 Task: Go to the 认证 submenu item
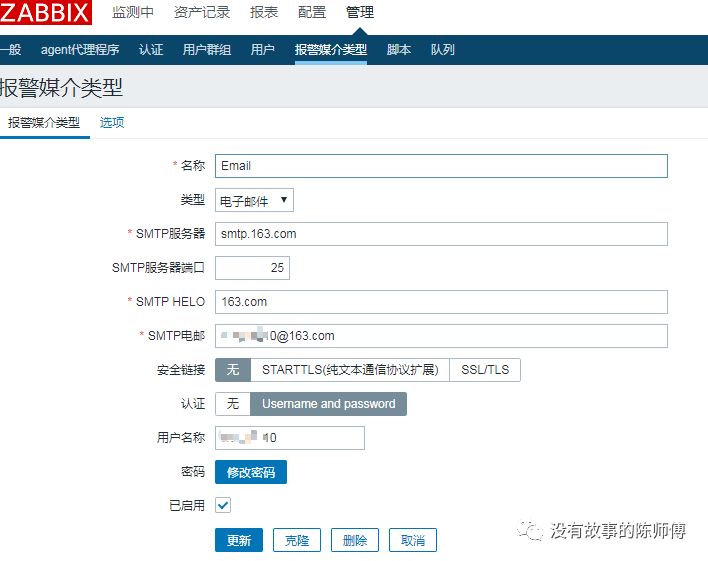pos(151,49)
